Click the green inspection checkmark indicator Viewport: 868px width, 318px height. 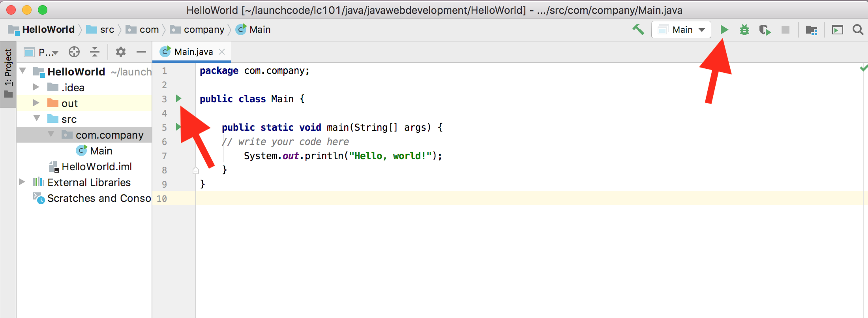click(x=863, y=68)
